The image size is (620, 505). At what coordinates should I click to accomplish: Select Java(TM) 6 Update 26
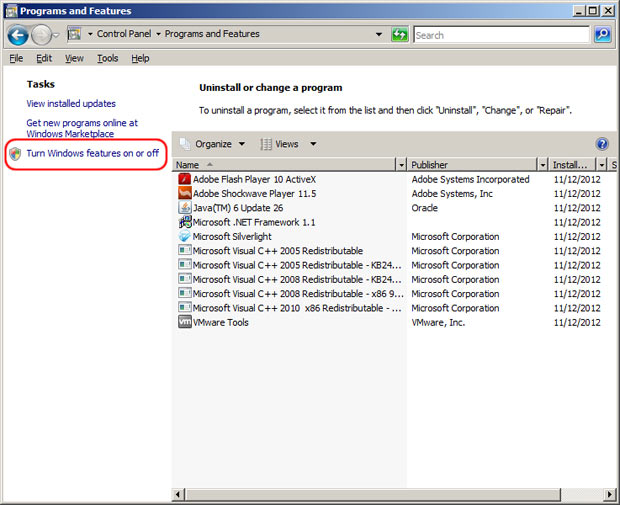[238, 208]
